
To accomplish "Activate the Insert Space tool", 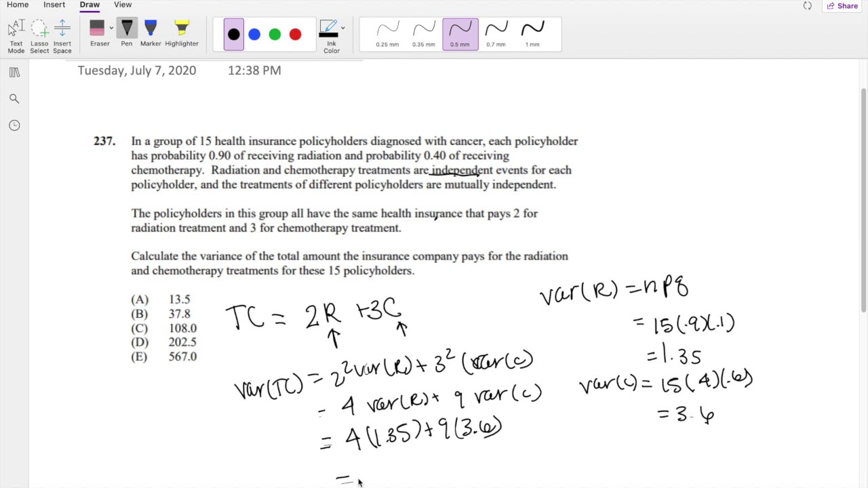I will point(62,36).
